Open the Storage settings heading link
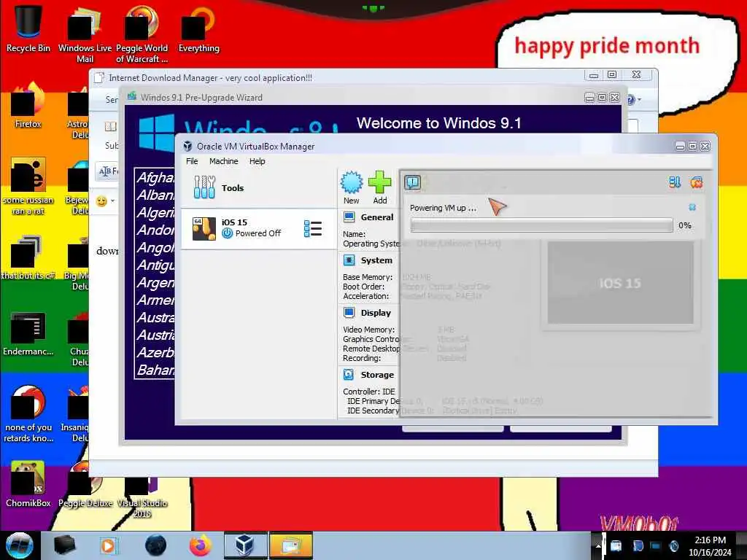747x560 pixels. 377,375
